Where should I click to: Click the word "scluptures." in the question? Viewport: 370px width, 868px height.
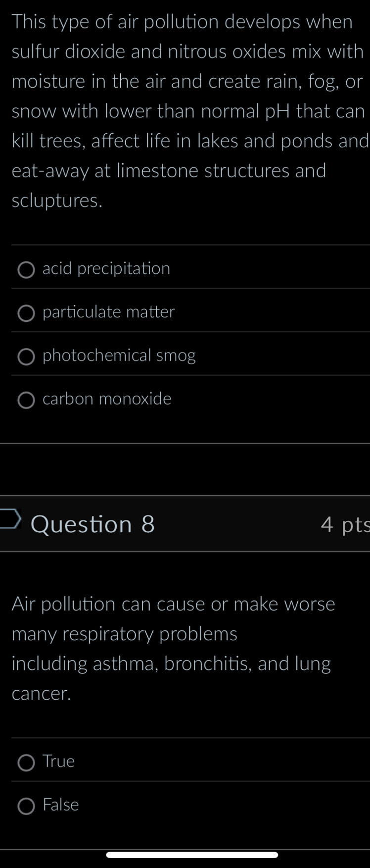[x=57, y=201]
